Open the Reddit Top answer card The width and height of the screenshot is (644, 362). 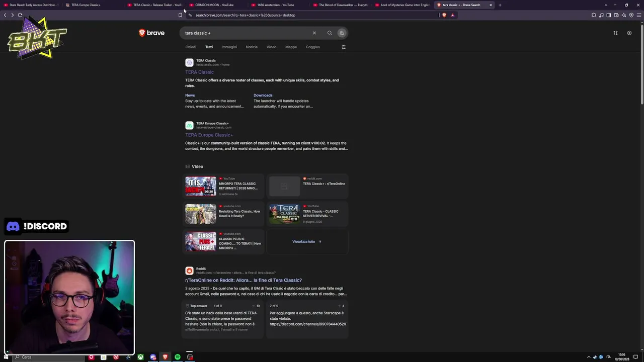point(223,318)
